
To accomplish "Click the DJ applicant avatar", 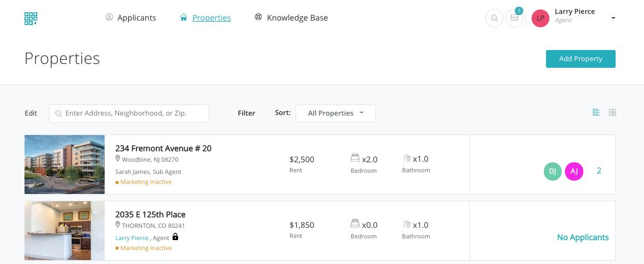I will click(553, 171).
